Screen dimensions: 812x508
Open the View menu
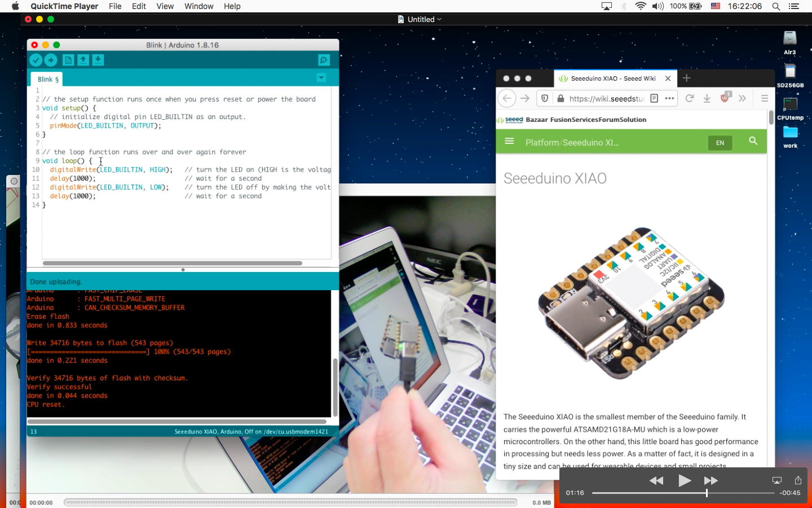(x=165, y=6)
